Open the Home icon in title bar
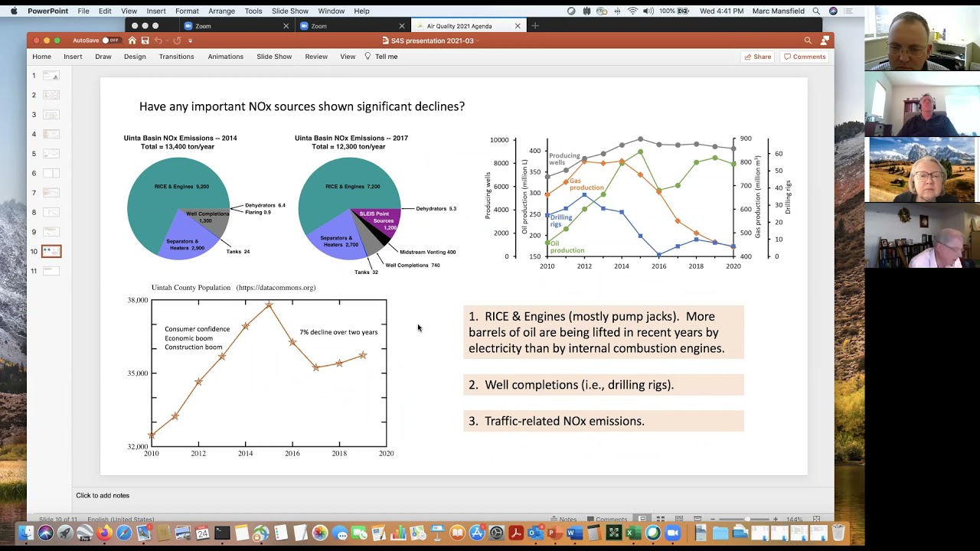The height and width of the screenshot is (551, 980). [x=132, y=41]
